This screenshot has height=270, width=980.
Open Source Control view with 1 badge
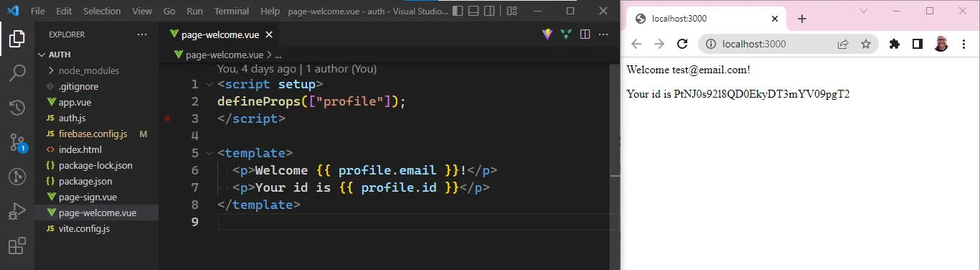click(17, 142)
